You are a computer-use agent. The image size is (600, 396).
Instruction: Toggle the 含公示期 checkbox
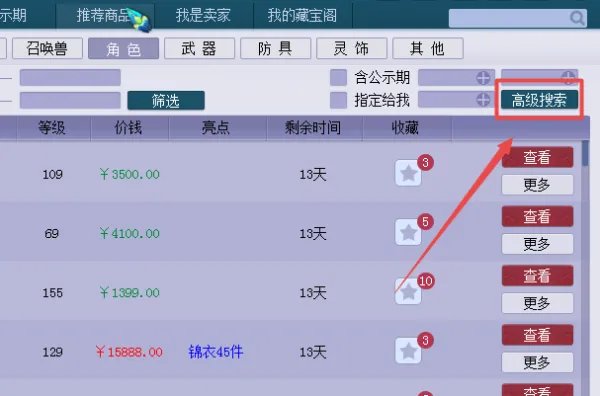[x=338, y=78]
